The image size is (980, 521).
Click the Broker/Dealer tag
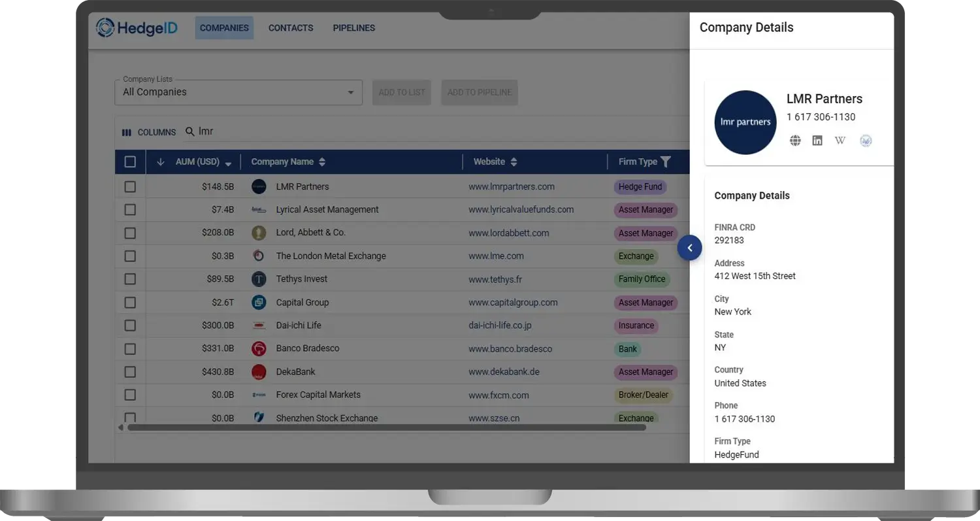pos(643,395)
